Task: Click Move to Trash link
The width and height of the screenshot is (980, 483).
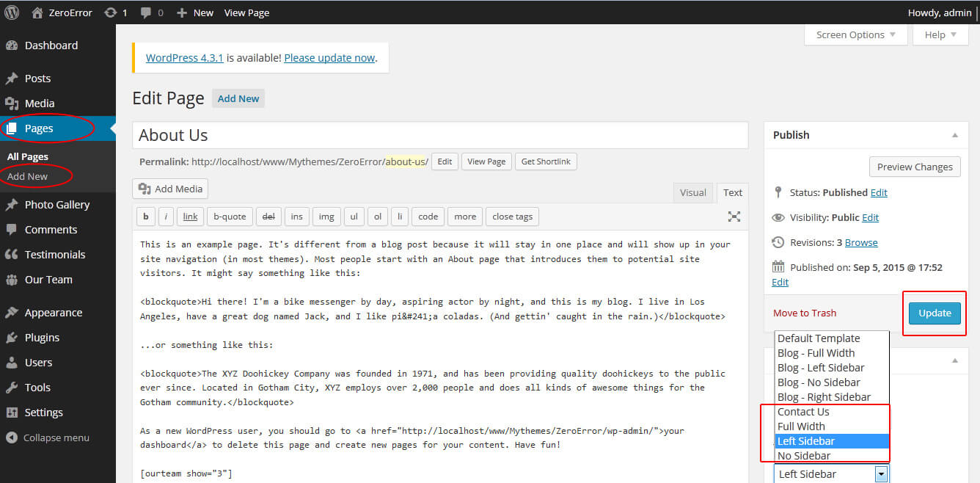Action: pyautogui.click(x=805, y=313)
